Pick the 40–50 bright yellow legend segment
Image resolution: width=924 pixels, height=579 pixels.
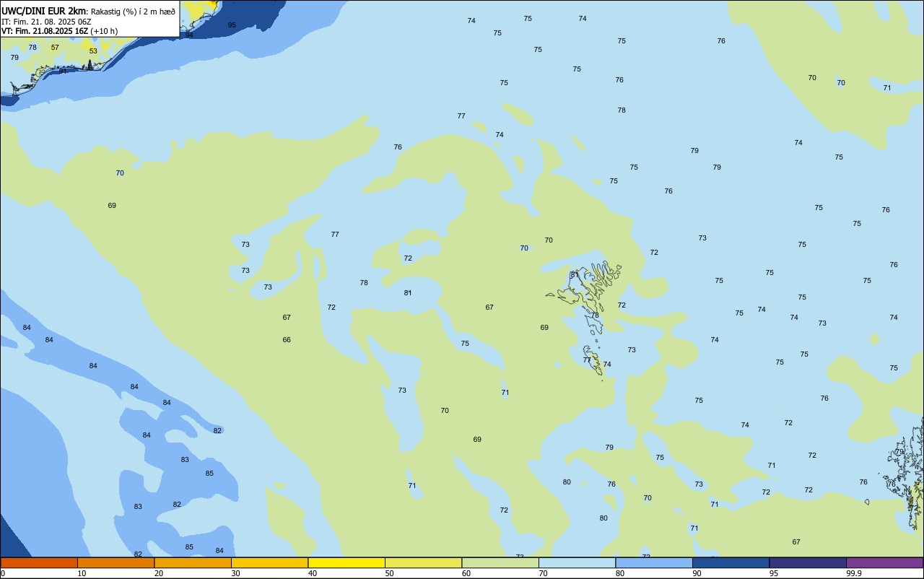click(x=346, y=562)
